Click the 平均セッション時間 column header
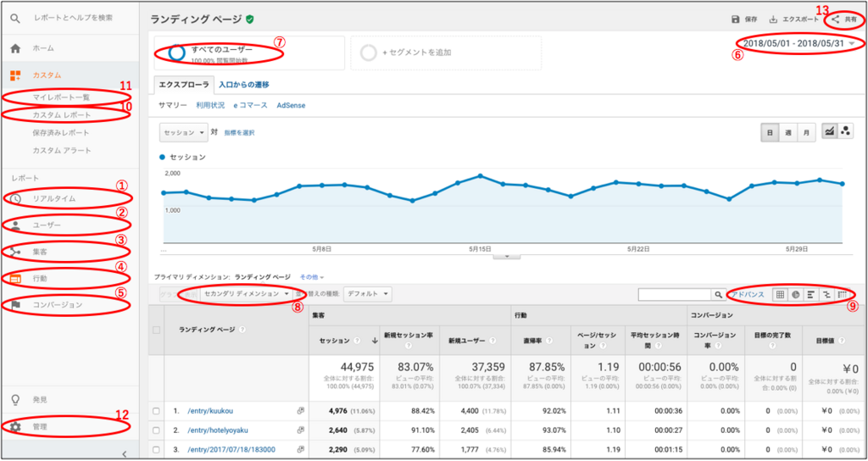Screen dimensions: 868x461 pos(656,340)
